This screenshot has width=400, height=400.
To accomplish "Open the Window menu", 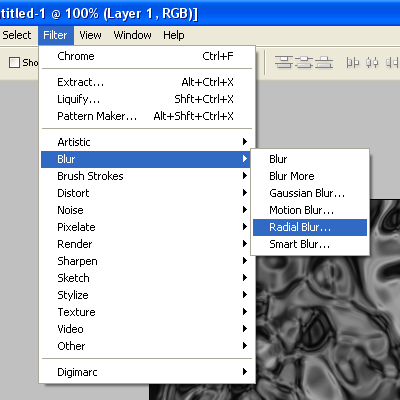I will coord(132,35).
